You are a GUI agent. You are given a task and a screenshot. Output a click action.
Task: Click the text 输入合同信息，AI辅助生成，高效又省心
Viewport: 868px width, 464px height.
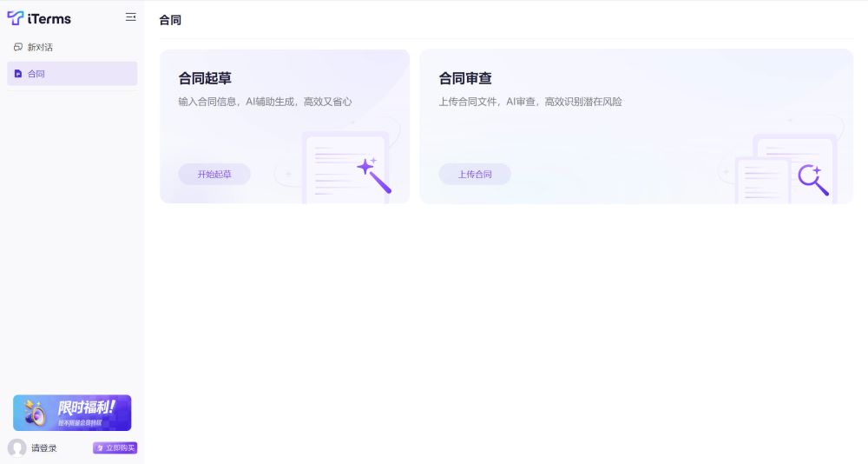265,102
